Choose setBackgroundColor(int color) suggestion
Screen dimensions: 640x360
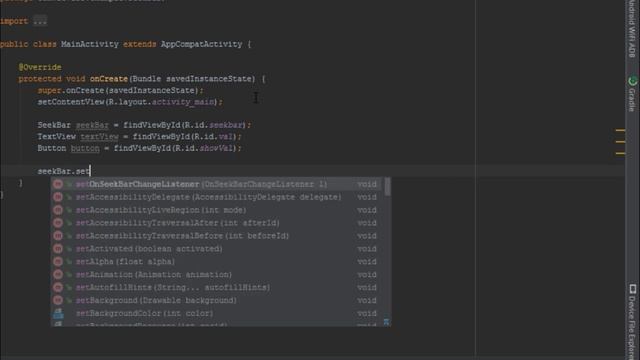click(x=216, y=313)
